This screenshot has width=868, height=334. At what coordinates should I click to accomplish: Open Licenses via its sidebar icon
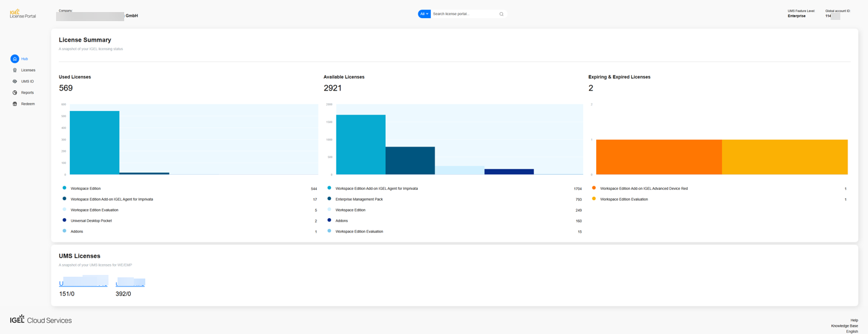click(15, 70)
